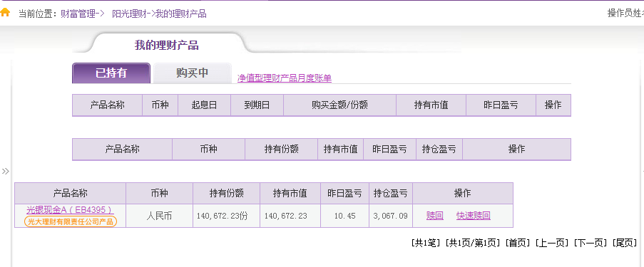Click pagination text 共1笔
Image resolution: width=644 pixels, height=267 pixels.
pos(426,243)
